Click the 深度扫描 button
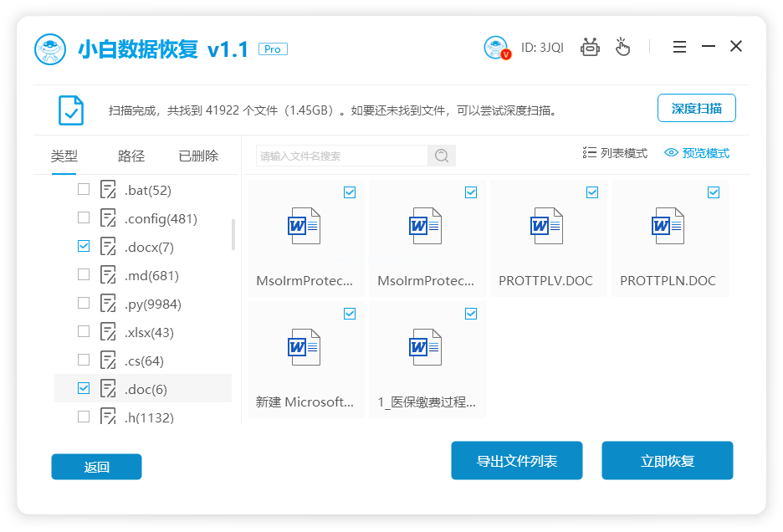Screen dimensions: 783x532 tap(697, 108)
